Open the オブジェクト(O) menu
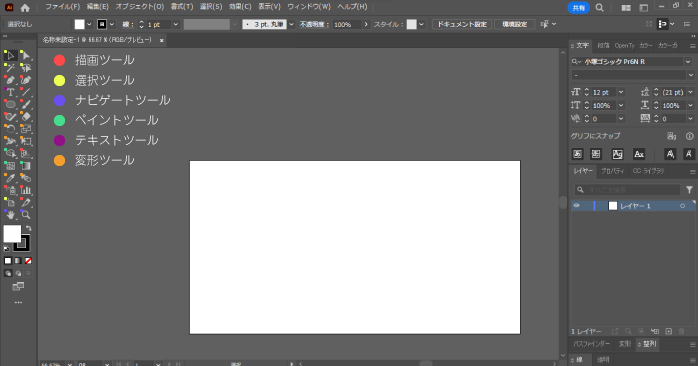 140,7
